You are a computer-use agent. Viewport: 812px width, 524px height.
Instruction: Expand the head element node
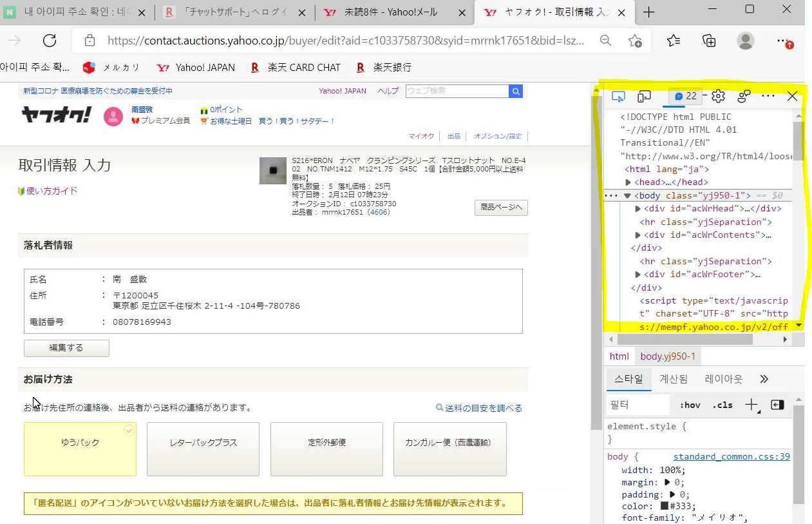(628, 182)
